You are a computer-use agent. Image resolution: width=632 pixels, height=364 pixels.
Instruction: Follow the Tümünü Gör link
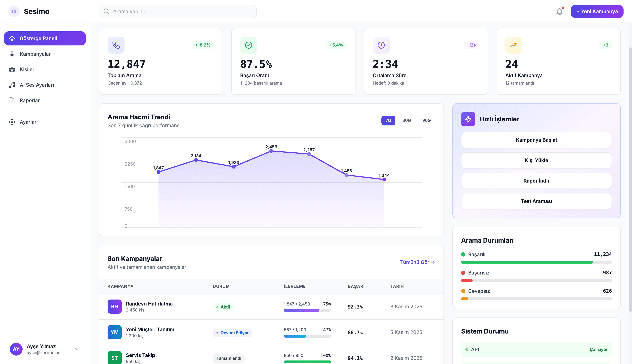417,262
